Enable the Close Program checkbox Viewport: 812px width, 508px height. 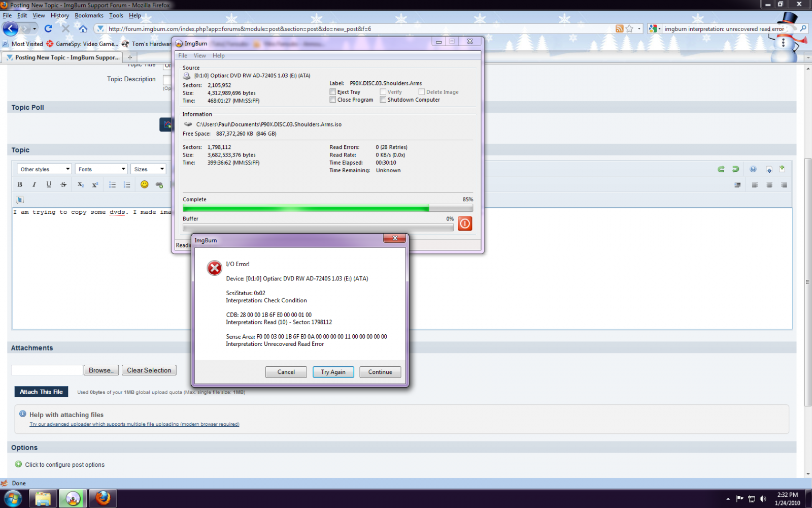click(x=332, y=100)
